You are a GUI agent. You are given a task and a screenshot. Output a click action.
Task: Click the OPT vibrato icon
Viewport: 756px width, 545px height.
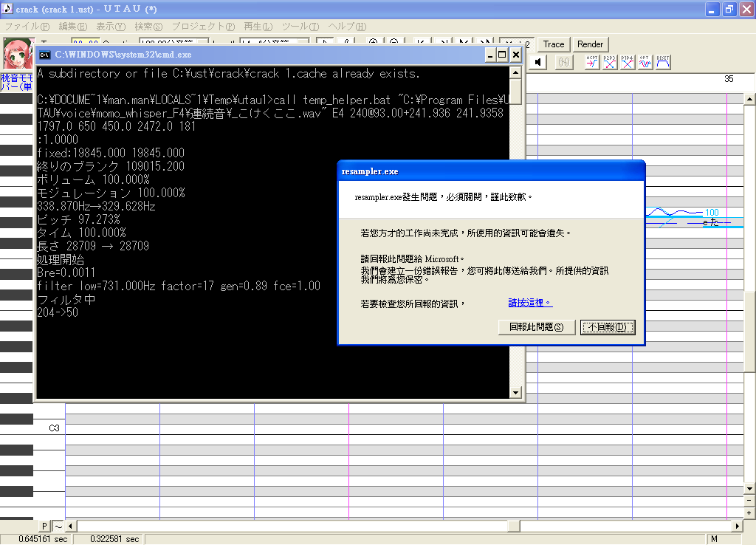click(645, 62)
